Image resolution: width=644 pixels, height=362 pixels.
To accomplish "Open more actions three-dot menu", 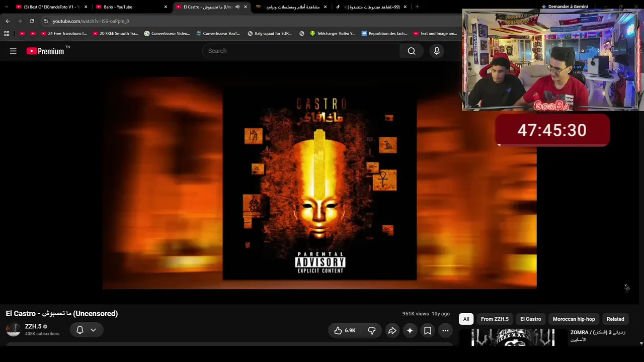I will pos(445,330).
